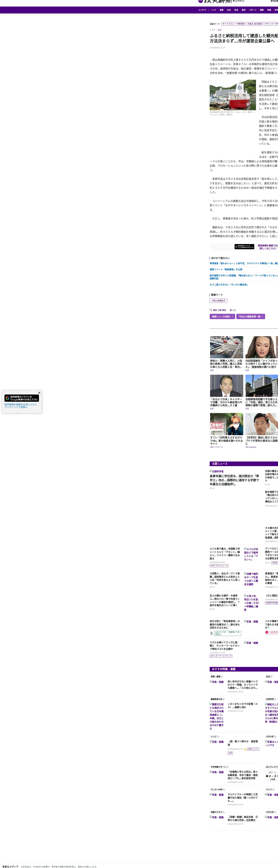Click the lock icon beside 達人レシピ
The width and height of the screenshot is (278, 868).
click(245, 749)
